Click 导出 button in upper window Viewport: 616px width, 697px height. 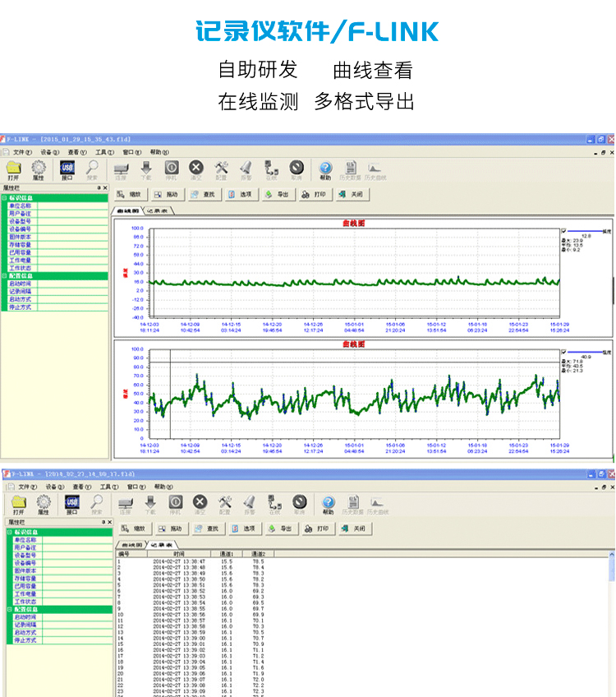tap(278, 194)
